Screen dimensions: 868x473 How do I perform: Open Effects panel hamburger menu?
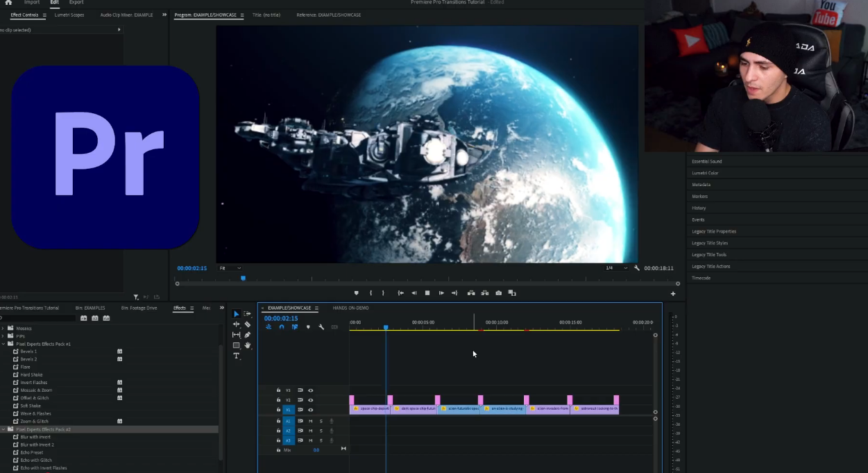click(191, 308)
